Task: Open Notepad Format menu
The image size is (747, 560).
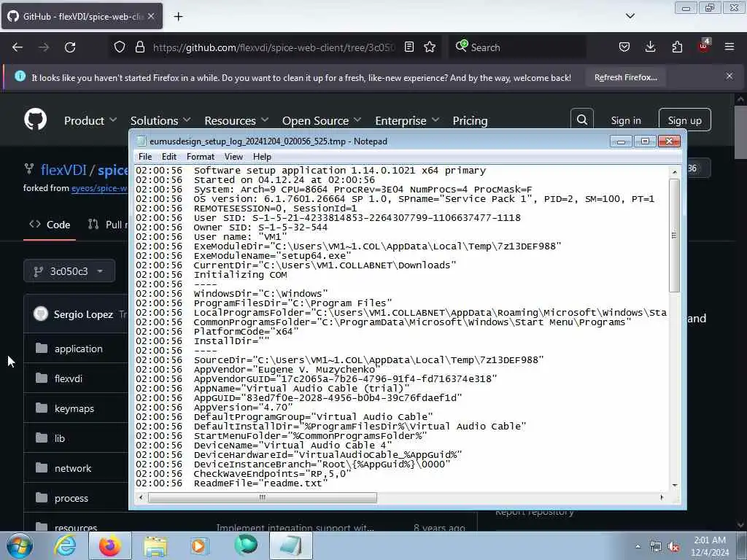Action: (x=201, y=157)
